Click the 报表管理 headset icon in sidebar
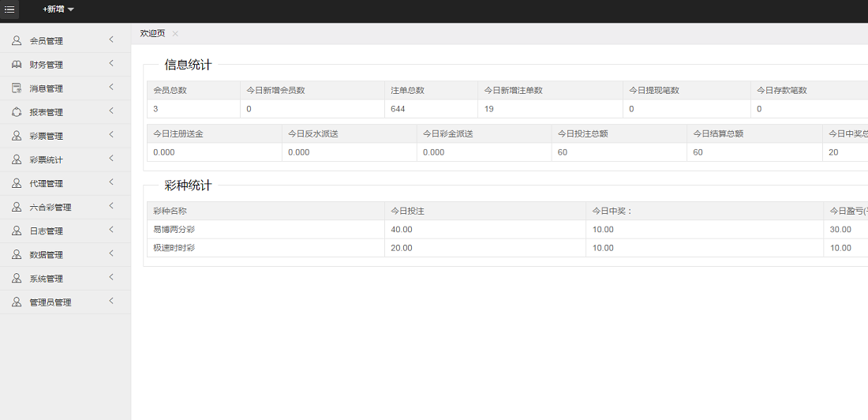 (x=17, y=112)
